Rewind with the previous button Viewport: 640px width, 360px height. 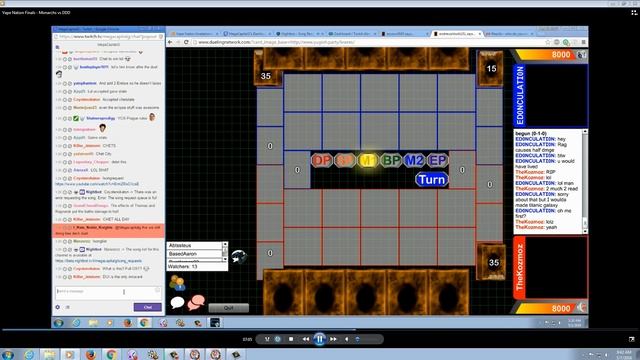click(305, 339)
